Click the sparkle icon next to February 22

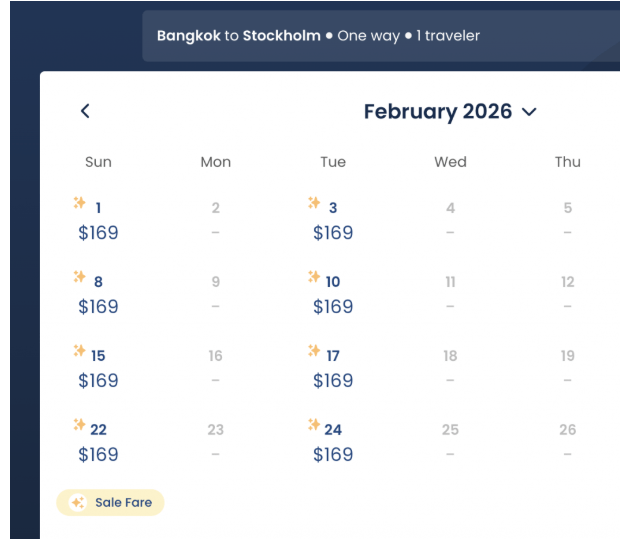pyautogui.click(x=80, y=424)
